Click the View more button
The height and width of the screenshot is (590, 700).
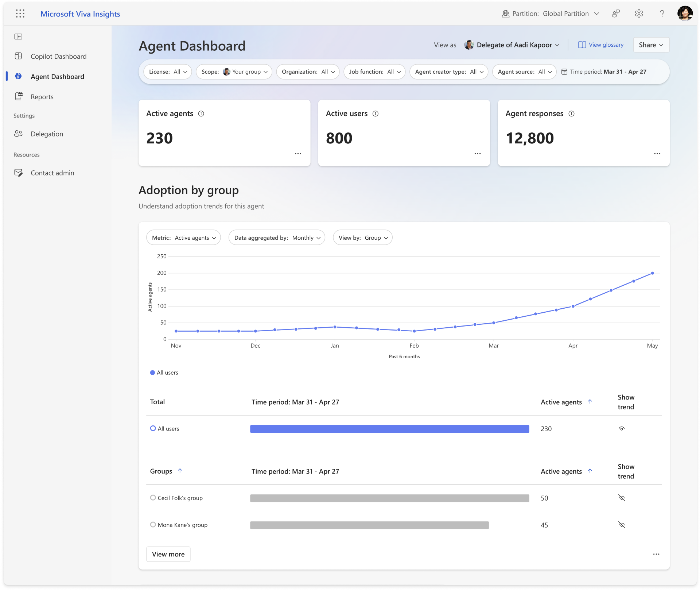168,554
